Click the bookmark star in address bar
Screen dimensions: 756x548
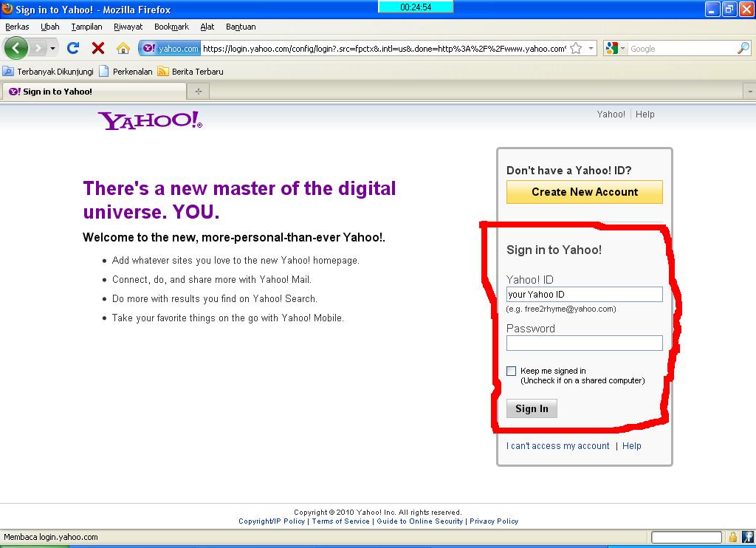(x=576, y=48)
